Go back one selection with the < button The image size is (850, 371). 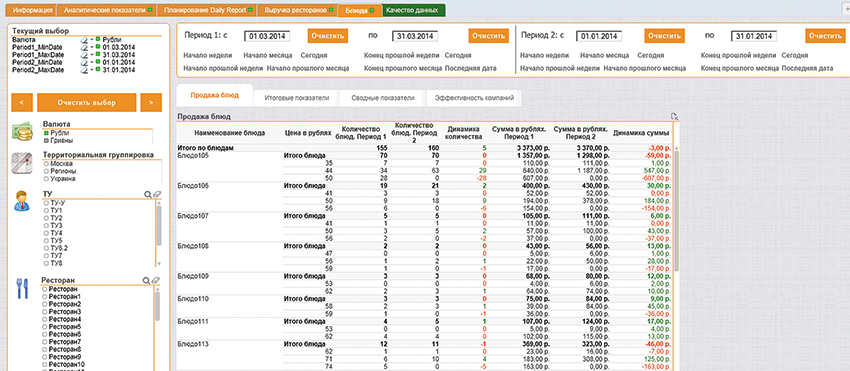pyautogui.click(x=22, y=103)
